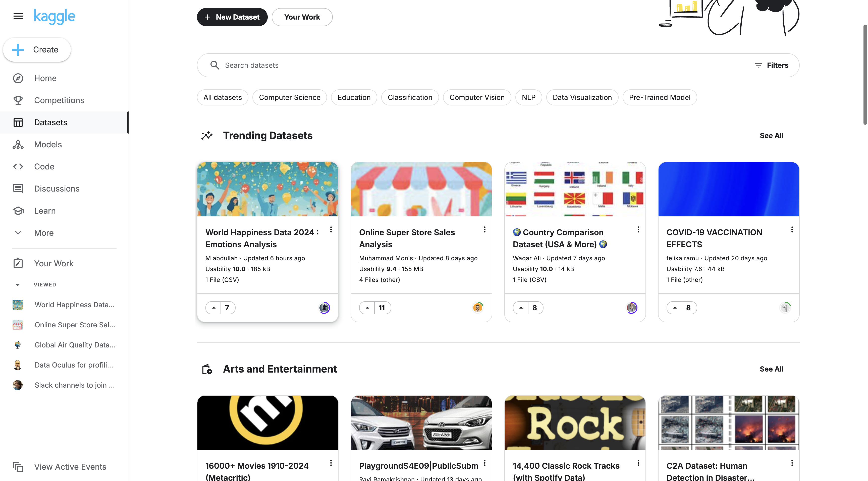Open Discussions from sidebar
The width and height of the screenshot is (868, 481).
pos(57,189)
